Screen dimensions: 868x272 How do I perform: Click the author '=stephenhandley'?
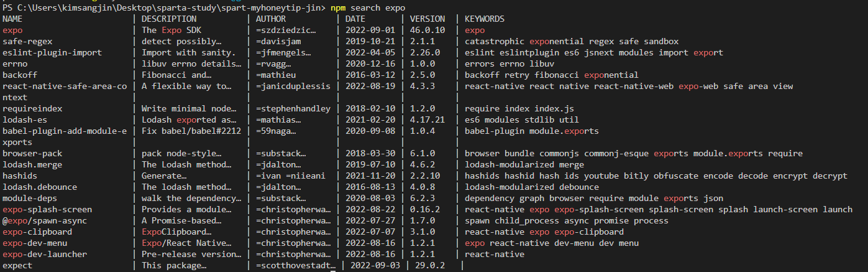click(293, 108)
